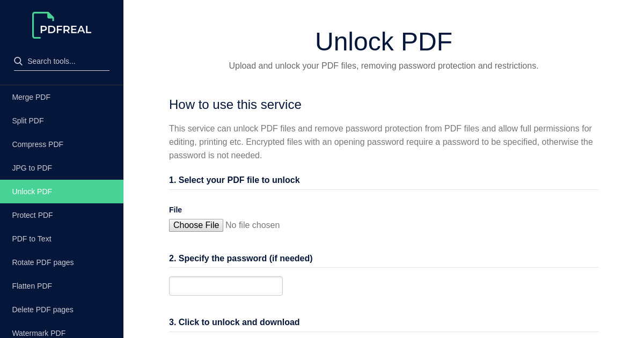Open the Compress PDF tool

click(x=38, y=144)
